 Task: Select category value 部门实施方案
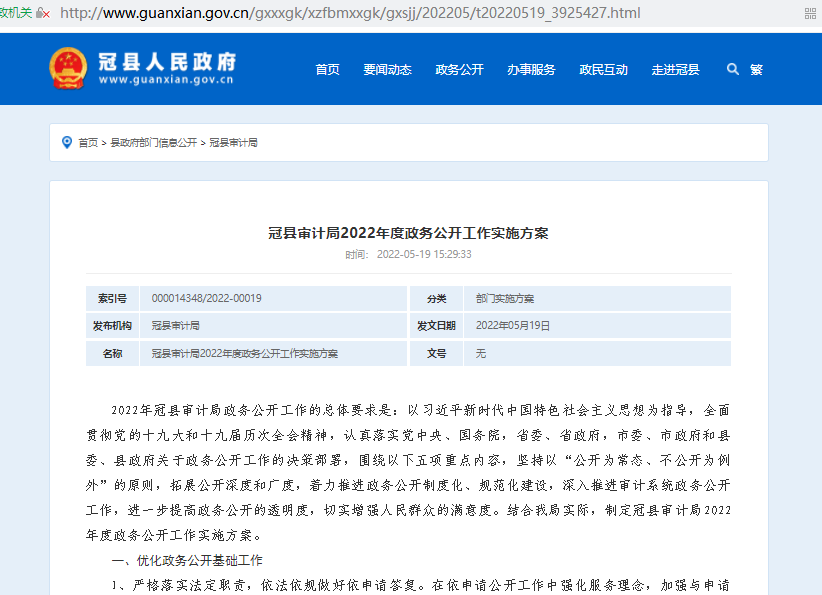click(x=505, y=298)
